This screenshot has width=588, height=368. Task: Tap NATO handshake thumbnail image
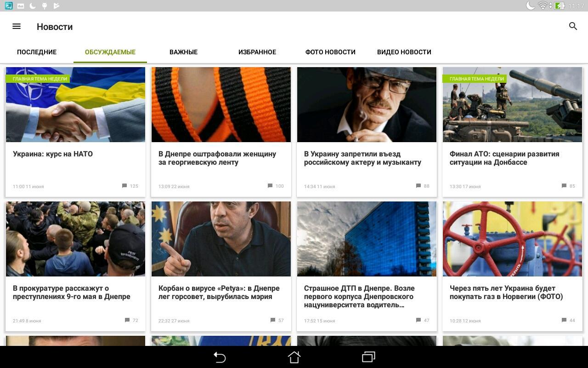click(75, 104)
